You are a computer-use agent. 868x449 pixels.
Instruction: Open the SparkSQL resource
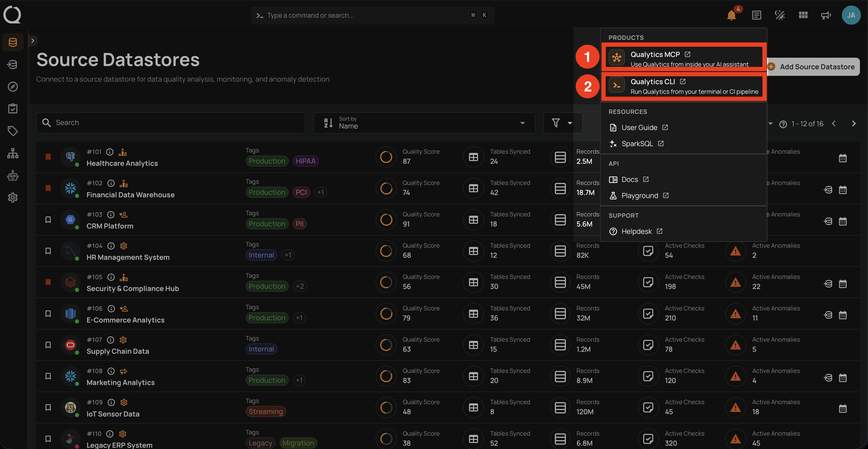point(636,144)
